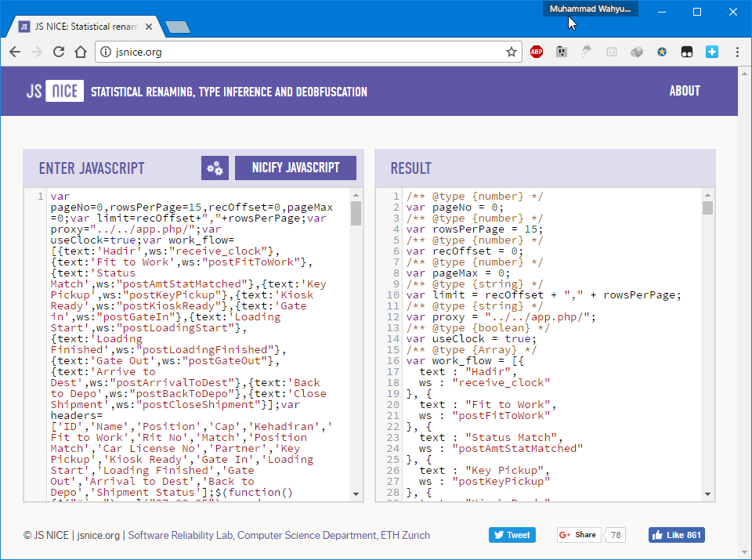Click the jsnice.org address bar
Image resolution: width=752 pixels, height=560 pixels.
tap(307, 52)
